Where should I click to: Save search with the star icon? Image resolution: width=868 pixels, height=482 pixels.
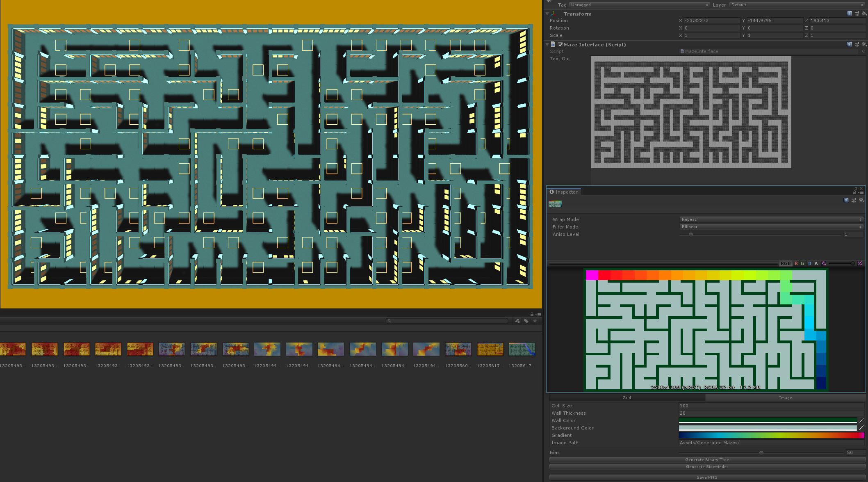(x=535, y=321)
